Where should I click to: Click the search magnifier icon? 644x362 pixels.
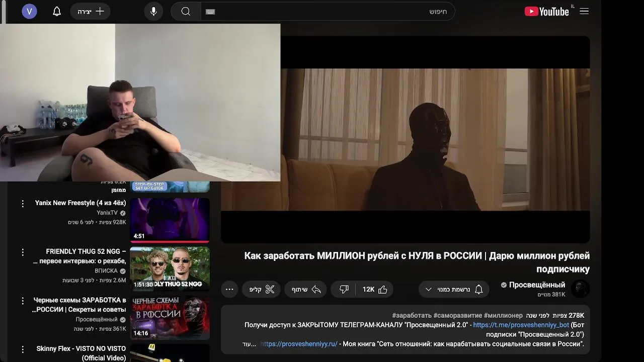pyautogui.click(x=186, y=11)
